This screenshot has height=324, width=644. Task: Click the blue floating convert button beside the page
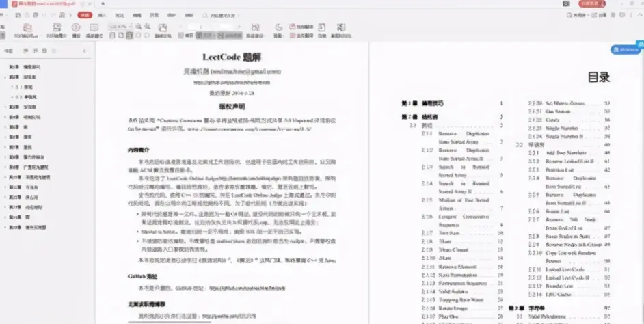(x=626, y=50)
